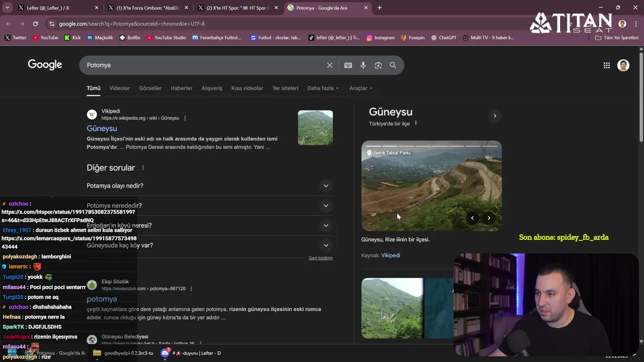Switch to the Kısa videolar tab
This screenshot has width=644, height=362.
247,88
